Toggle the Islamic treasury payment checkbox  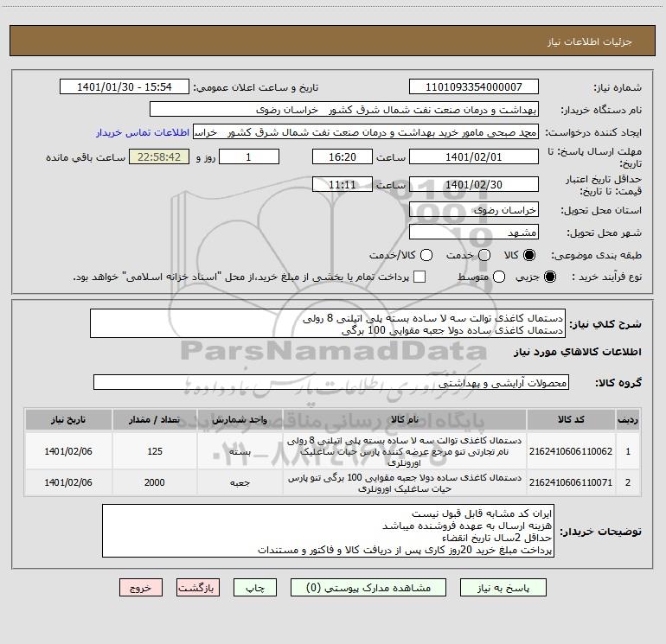coord(419,277)
